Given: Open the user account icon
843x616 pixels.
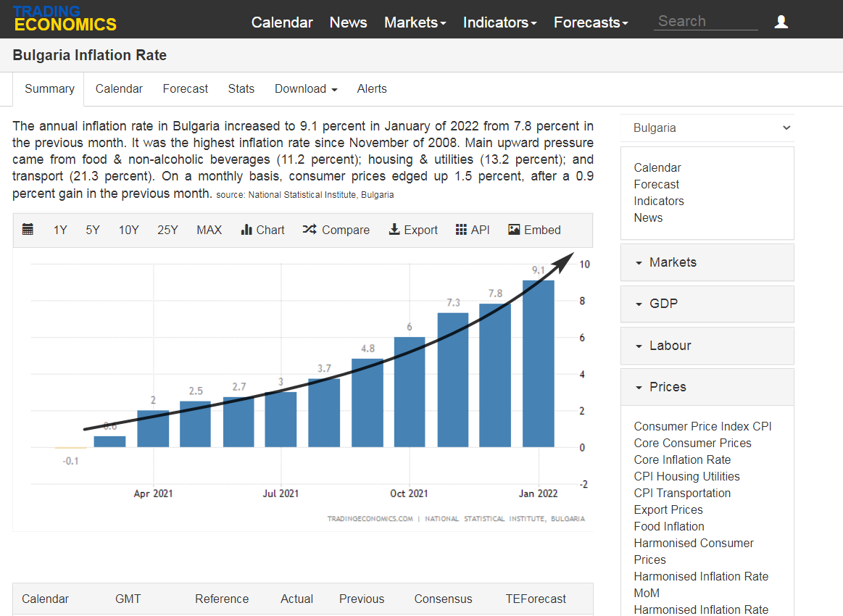Looking at the screenshot, I should (781, 22).
